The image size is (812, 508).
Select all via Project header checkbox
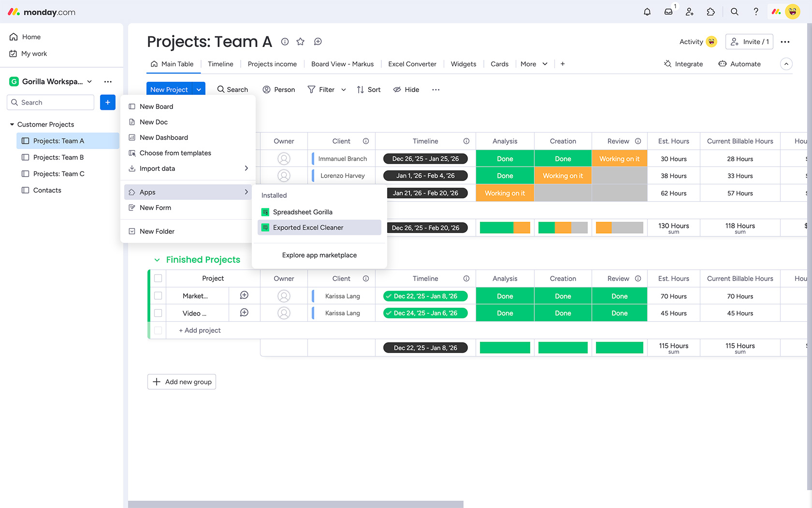[x=158, y=278]
